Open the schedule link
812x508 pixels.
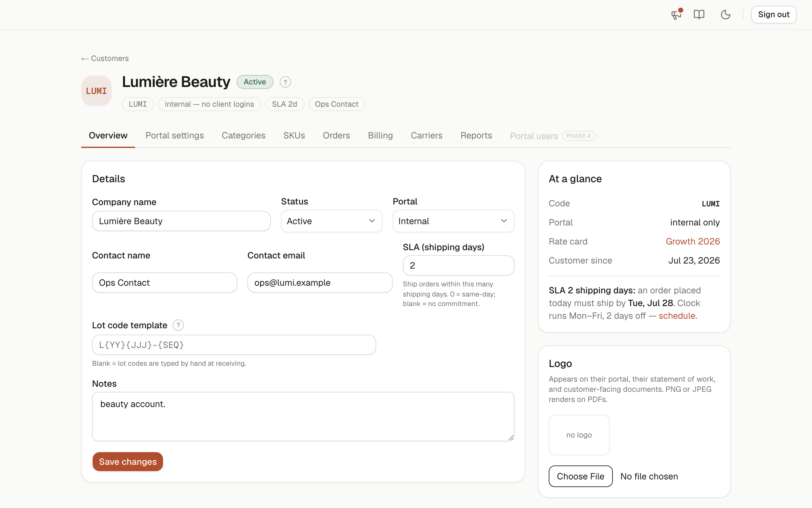[677, 316]
